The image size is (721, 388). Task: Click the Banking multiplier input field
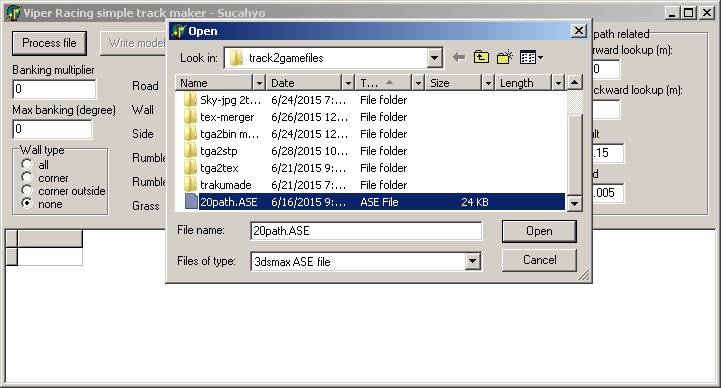(x=54, y=89)
